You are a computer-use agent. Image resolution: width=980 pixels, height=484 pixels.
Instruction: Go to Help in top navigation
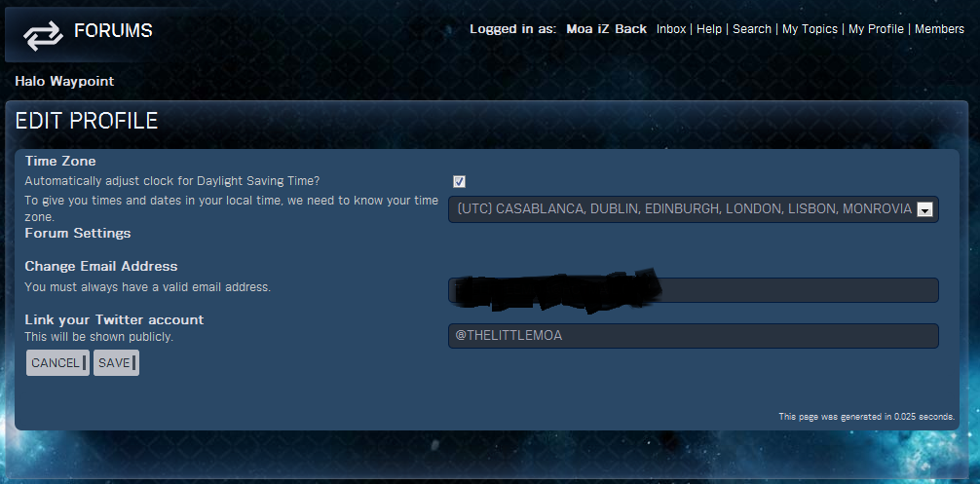709,28
